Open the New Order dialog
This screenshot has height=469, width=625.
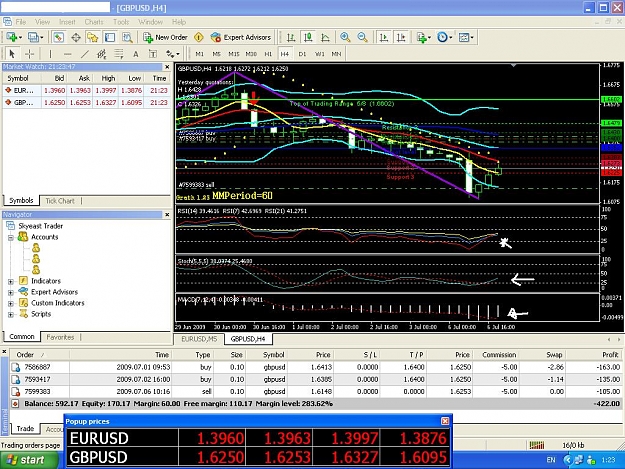[165, 37]
